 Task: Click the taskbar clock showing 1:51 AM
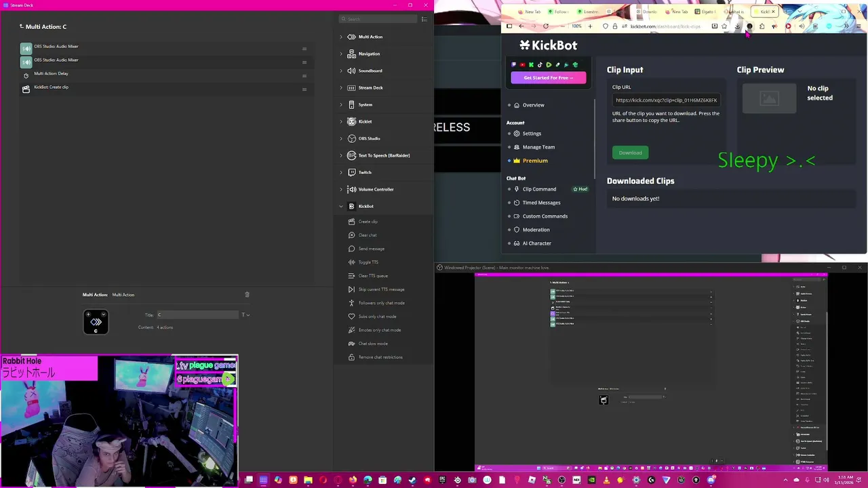846,480
